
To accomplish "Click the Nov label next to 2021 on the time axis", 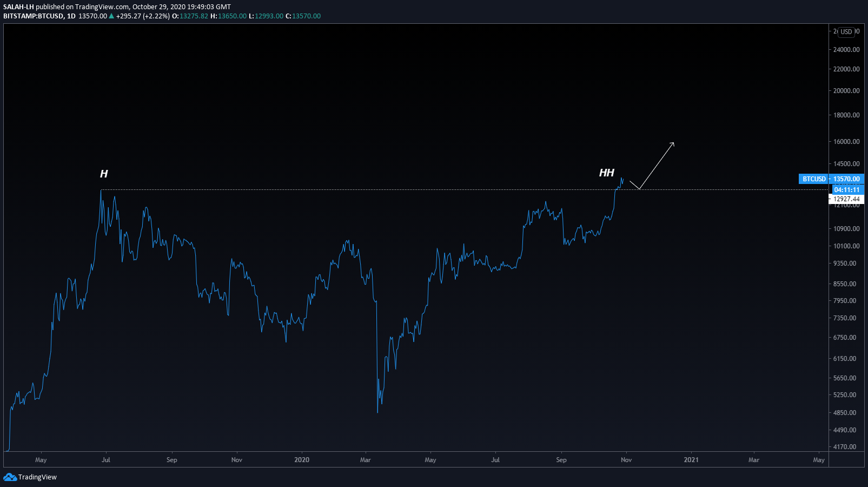I will point(626,460).
